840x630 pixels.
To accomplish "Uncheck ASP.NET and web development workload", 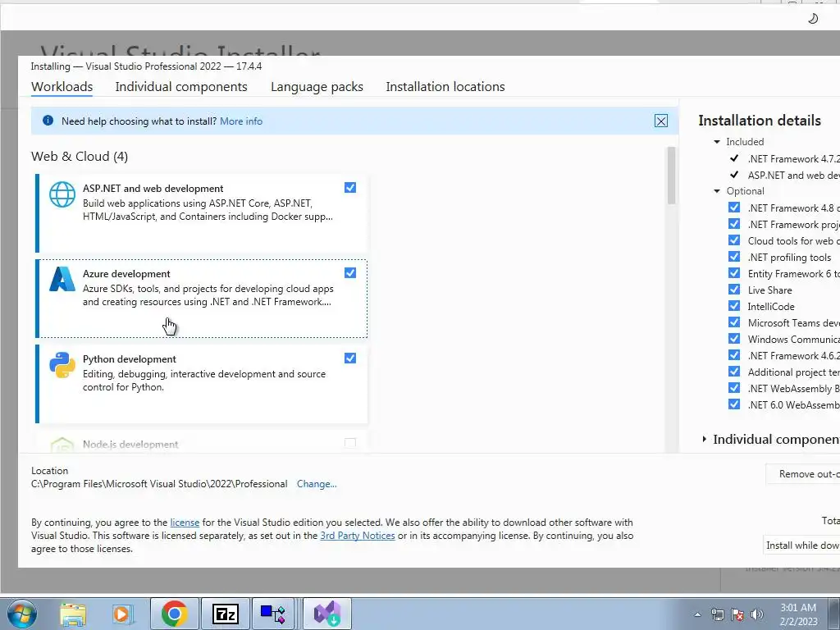I will click(349, 188).
